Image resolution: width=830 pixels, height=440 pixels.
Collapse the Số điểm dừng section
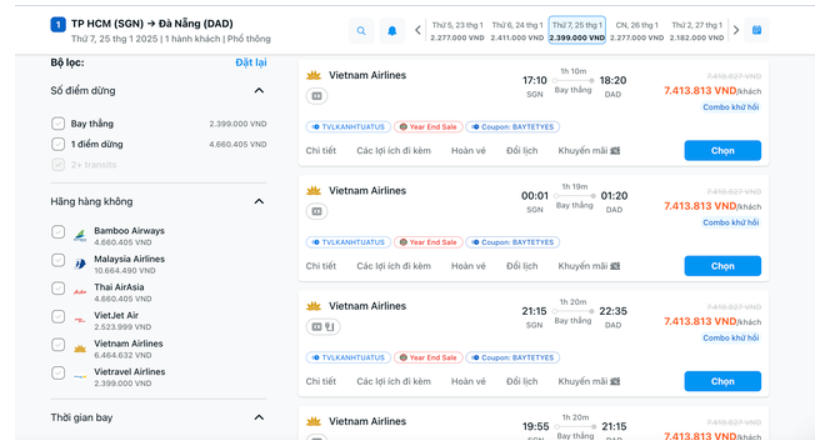259,91
